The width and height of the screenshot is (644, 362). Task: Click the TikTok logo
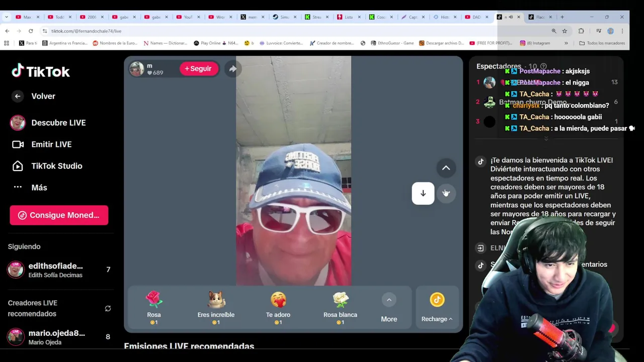[x=41, y=71]
